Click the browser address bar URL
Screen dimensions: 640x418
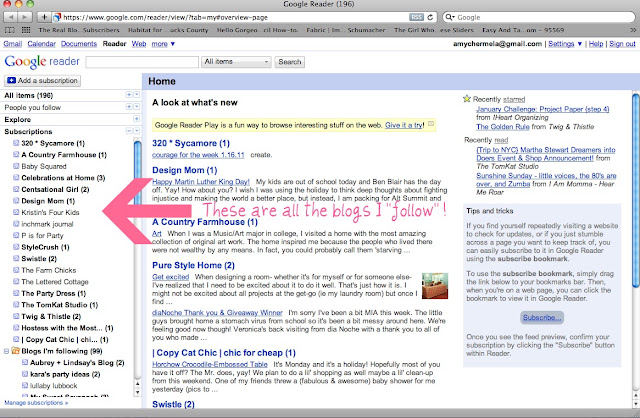point(236,17)
